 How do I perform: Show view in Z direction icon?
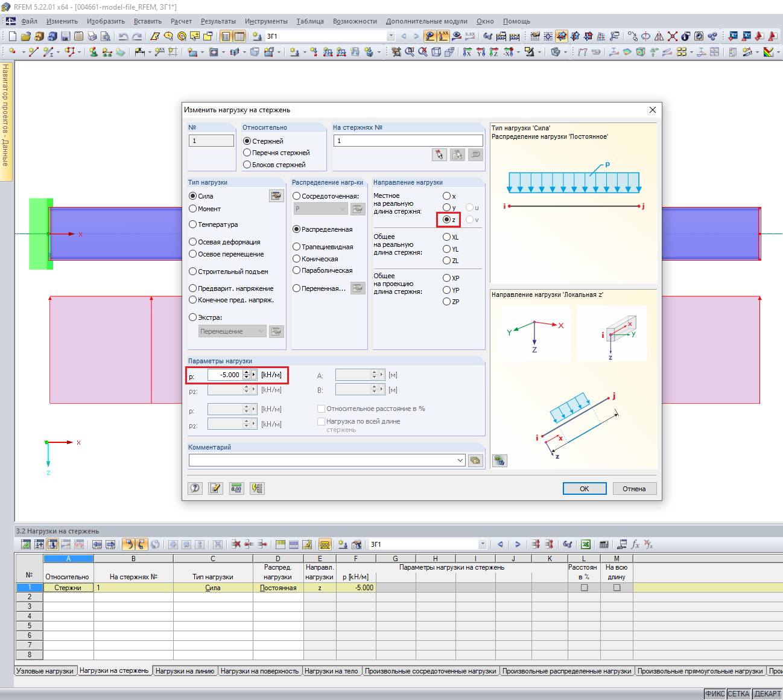pos(493,52)
